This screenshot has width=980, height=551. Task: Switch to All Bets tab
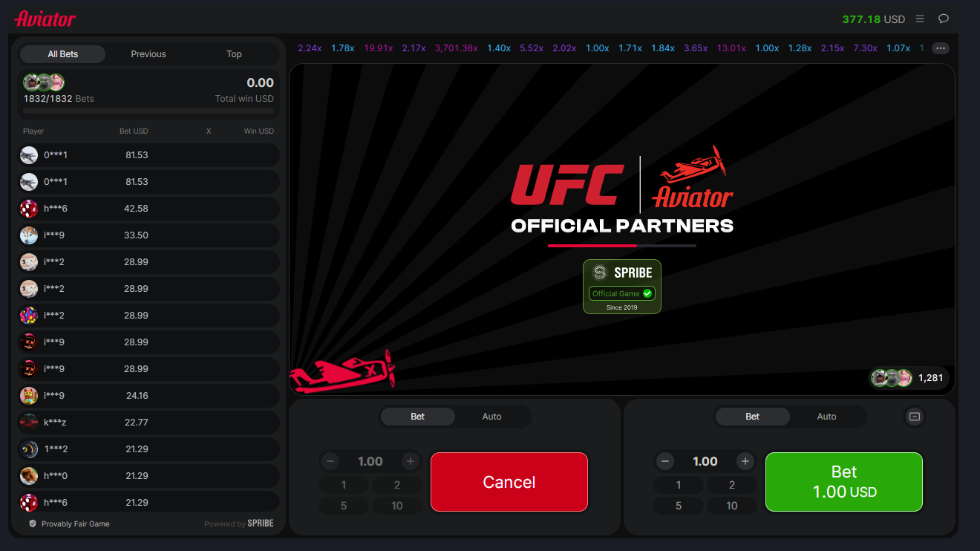coord(63,54)
